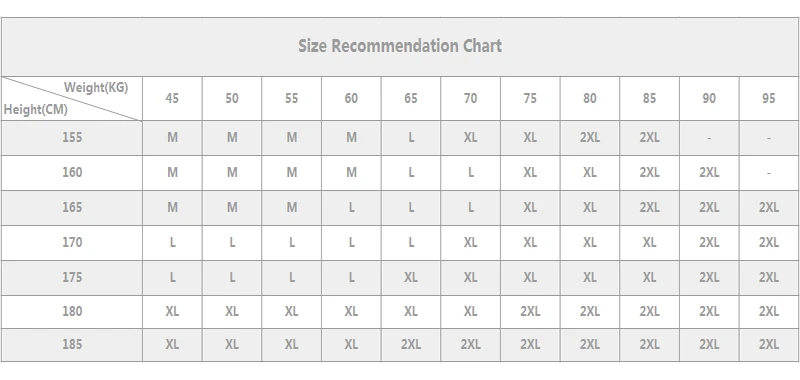Select size cell for 185 cm, 45 kg
This screenshot has width=800, height=380.
click(172, 344)
